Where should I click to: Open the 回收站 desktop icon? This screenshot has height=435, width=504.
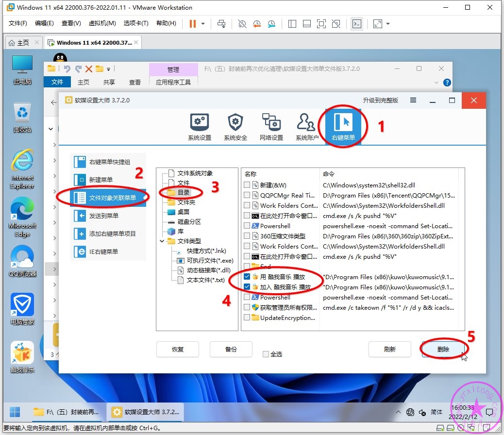[22, 117]
